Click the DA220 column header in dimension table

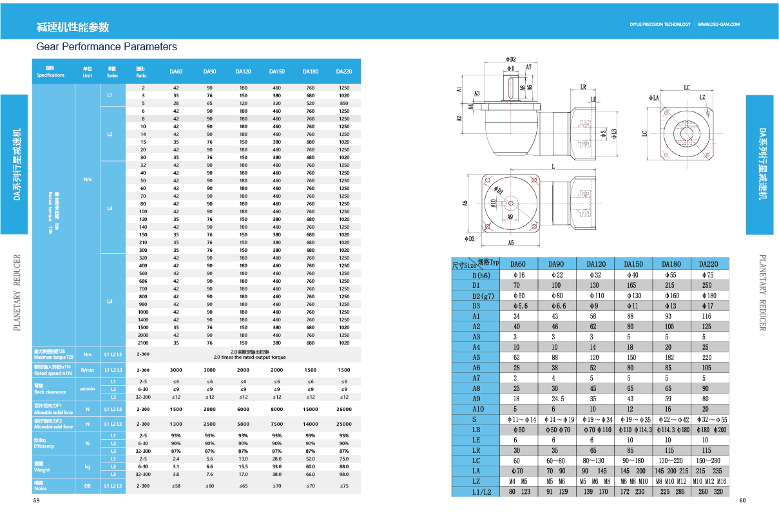(x=710, y=263)
